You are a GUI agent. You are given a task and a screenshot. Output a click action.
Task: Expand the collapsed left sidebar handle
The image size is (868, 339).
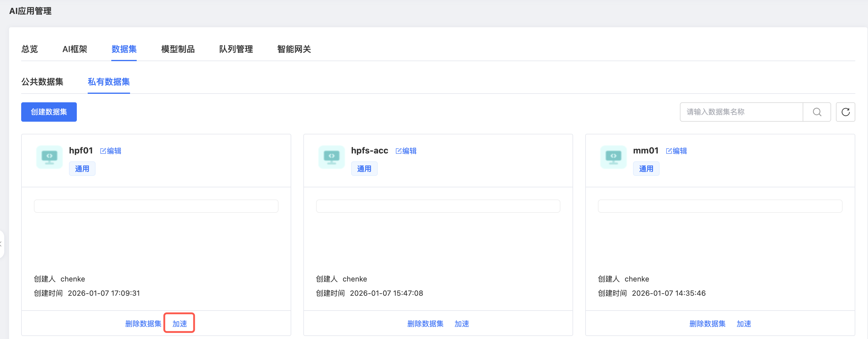[1, 244]
